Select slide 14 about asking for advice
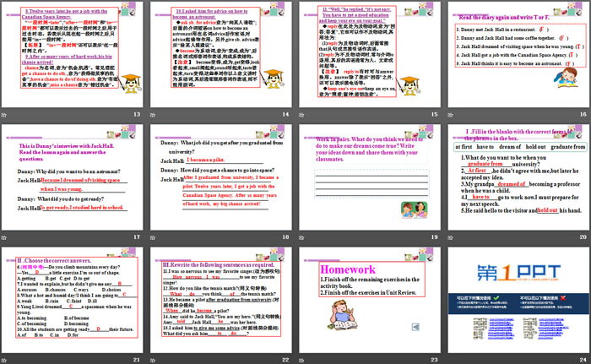This screenshot has width=591, height=364. 221,54
